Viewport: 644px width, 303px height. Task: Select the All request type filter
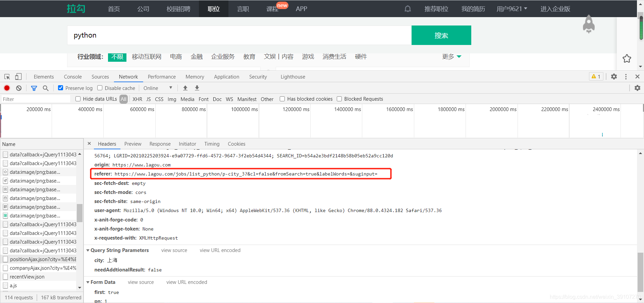pos(123,99)
